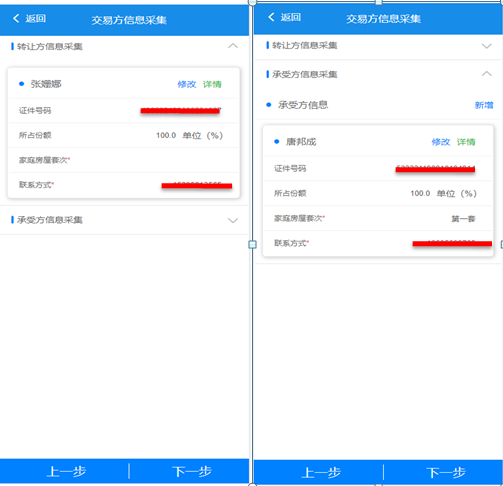503x486 pixels.
Task: Select empty 家庭房屋套次 field for 张娜娜
Action: [x=124, y=160]
